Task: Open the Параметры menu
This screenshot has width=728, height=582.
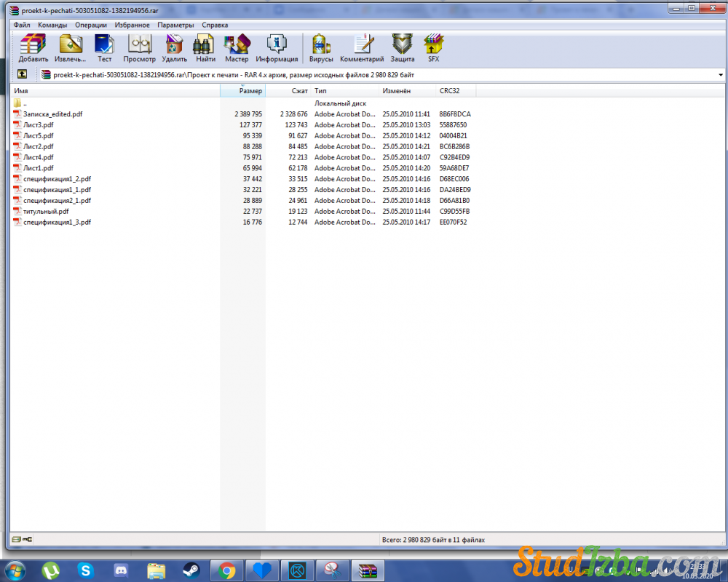Action: tap(175, 25)
